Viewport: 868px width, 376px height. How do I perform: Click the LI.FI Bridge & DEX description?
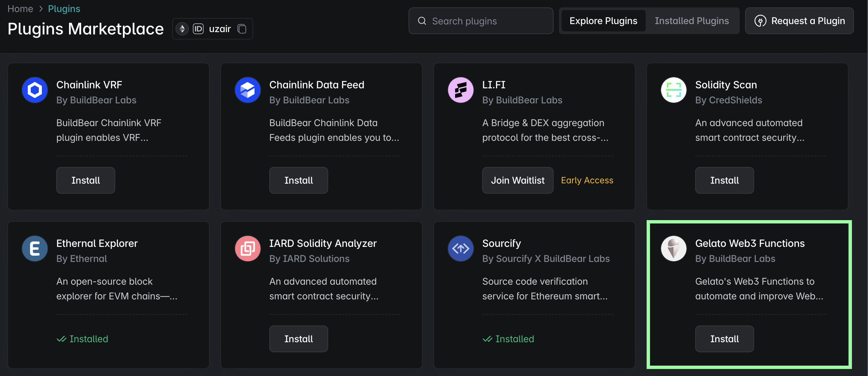pyautogui.click(x=545, y=130)
